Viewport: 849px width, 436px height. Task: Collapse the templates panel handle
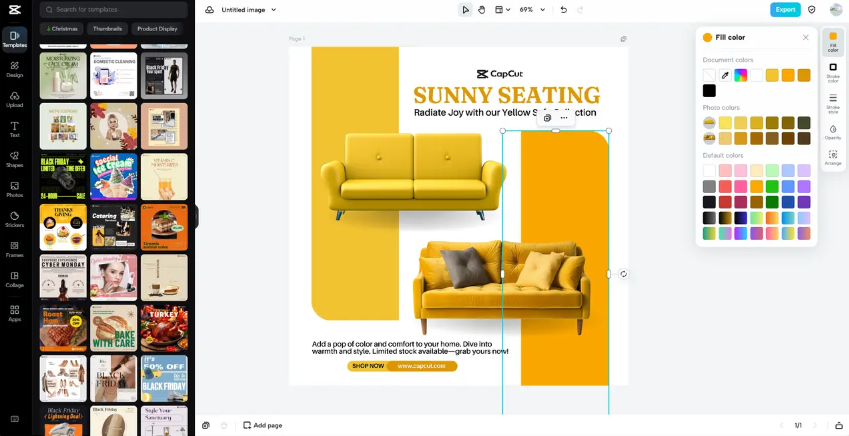197,217
